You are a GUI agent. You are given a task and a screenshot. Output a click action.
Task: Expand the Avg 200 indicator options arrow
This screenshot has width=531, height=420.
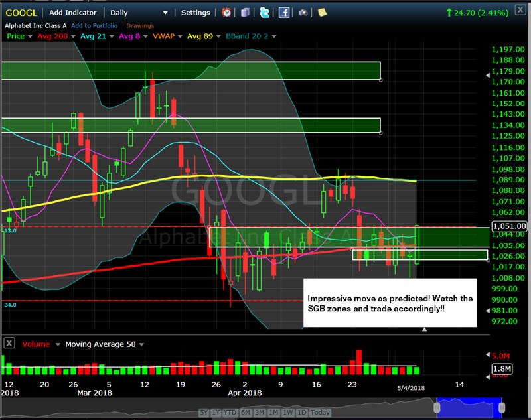[x=73, y=36]
